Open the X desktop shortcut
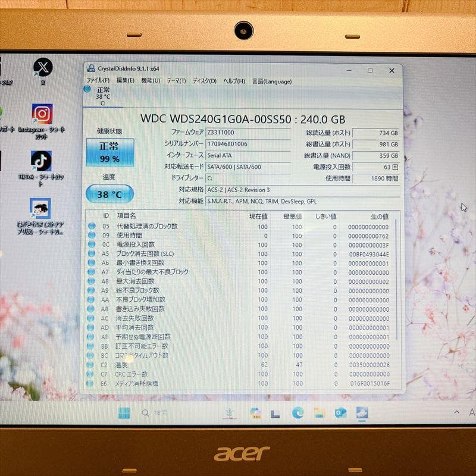Viewport: 476px width, 476px height. pyautogui.click(x=43, y=71)
